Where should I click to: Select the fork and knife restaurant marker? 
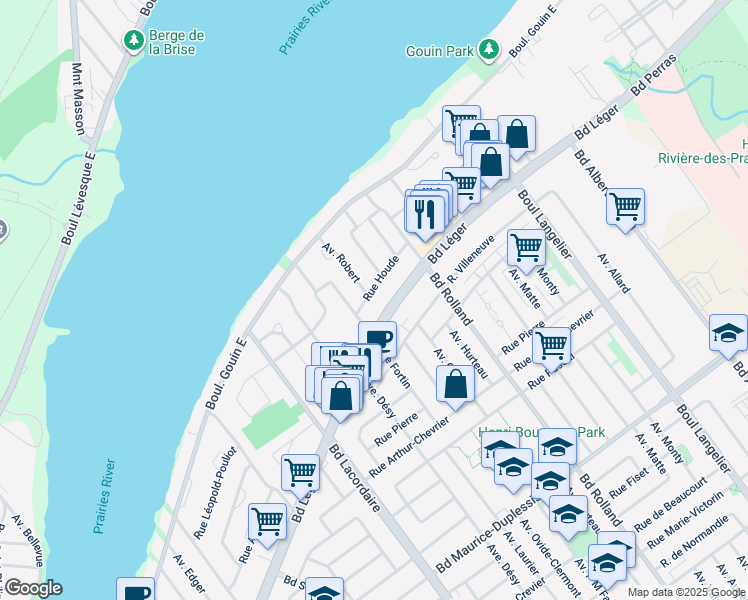425,214
